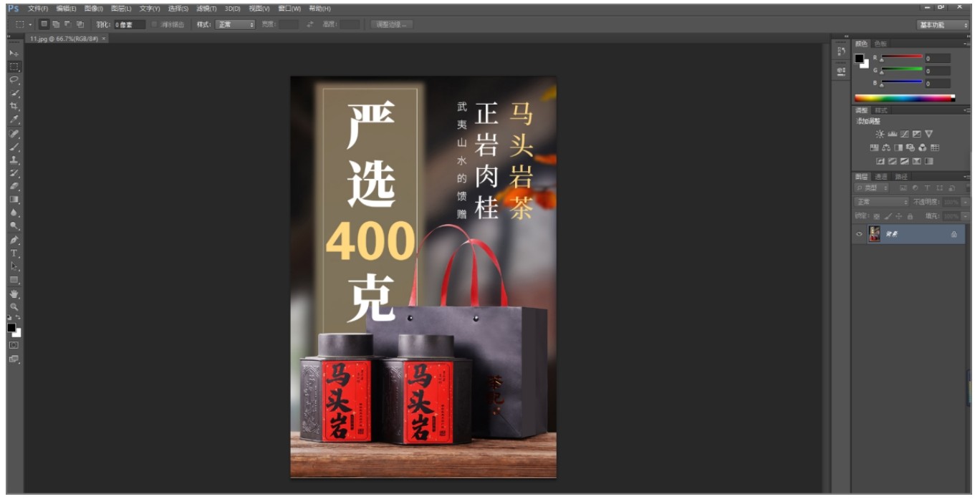The image size is (980, 499).
Task: Toggle Quick Mask mode in toolbar
Action: [14, 345]
